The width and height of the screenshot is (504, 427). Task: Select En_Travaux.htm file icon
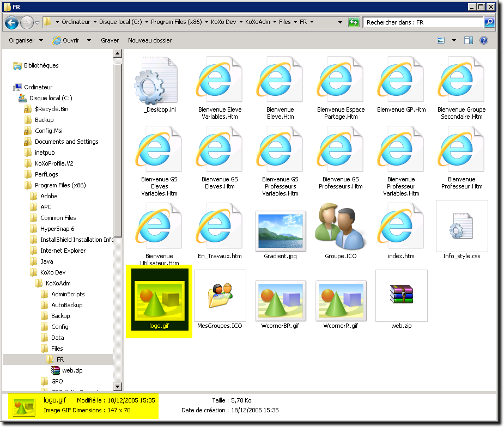click(x=220, y=226)
